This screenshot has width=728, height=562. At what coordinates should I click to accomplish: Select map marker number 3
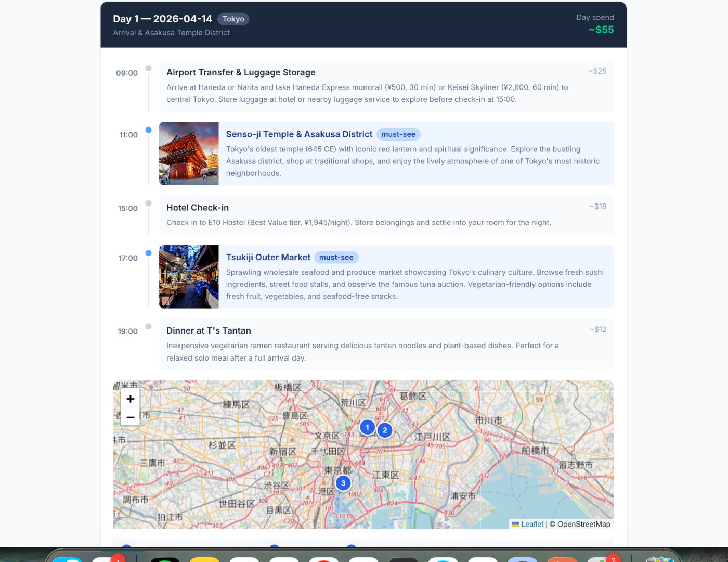(x=343, y=483)
